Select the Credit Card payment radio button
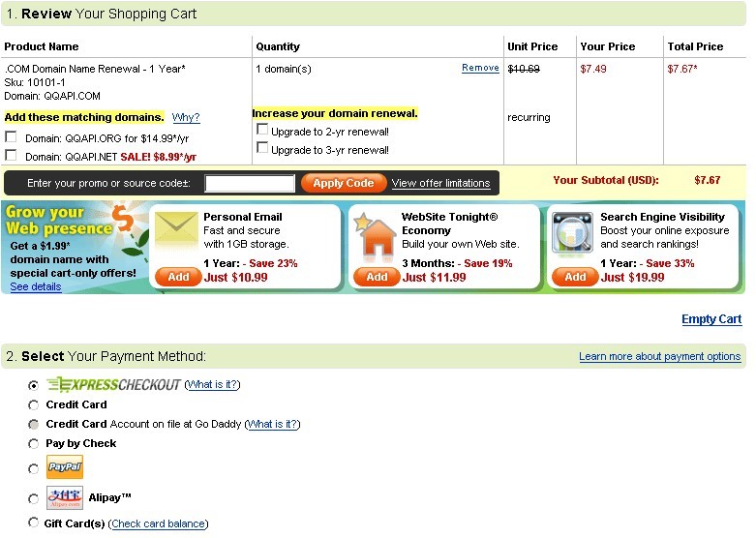The image size is (756, 538). [33, 404]
